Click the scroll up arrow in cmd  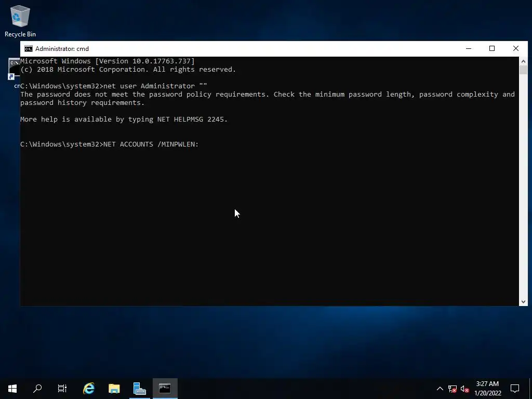click(523, 61)
